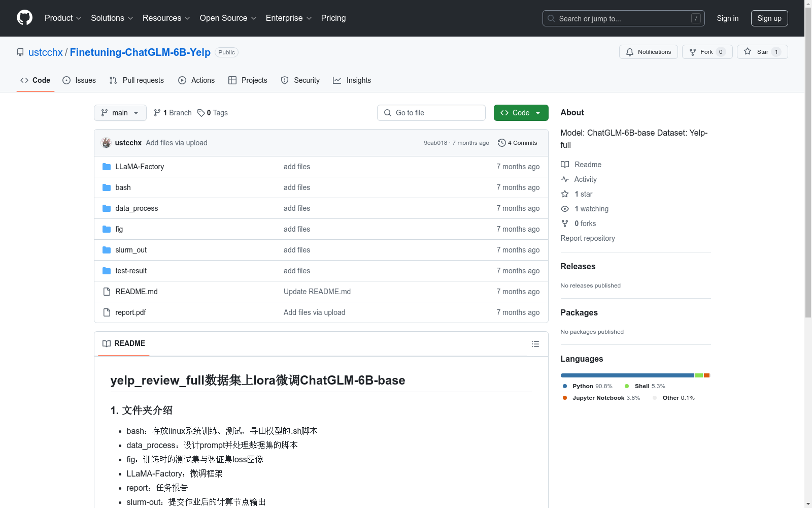
Task: Expand the Open Source menu
Action: tap(228, 18)
